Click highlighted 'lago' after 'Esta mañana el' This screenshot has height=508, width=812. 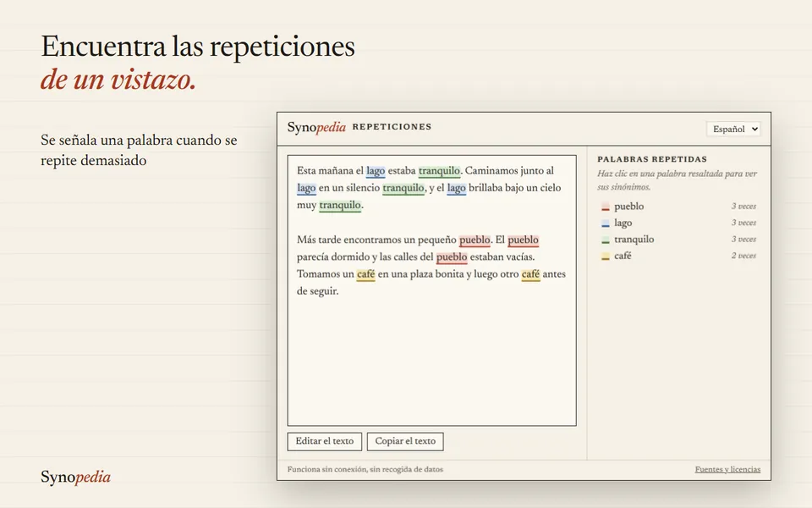[376, 171]
